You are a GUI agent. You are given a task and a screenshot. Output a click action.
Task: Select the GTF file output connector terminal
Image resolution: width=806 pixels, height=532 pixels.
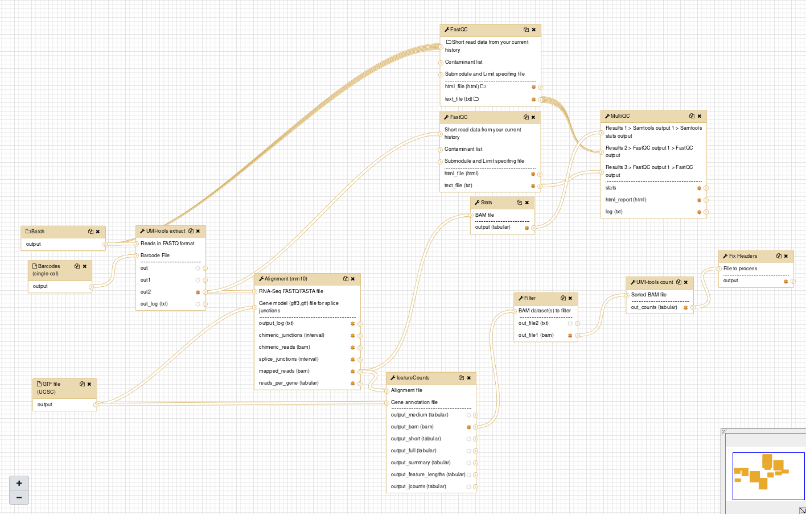pyautogui.click(x=96, y=405)
